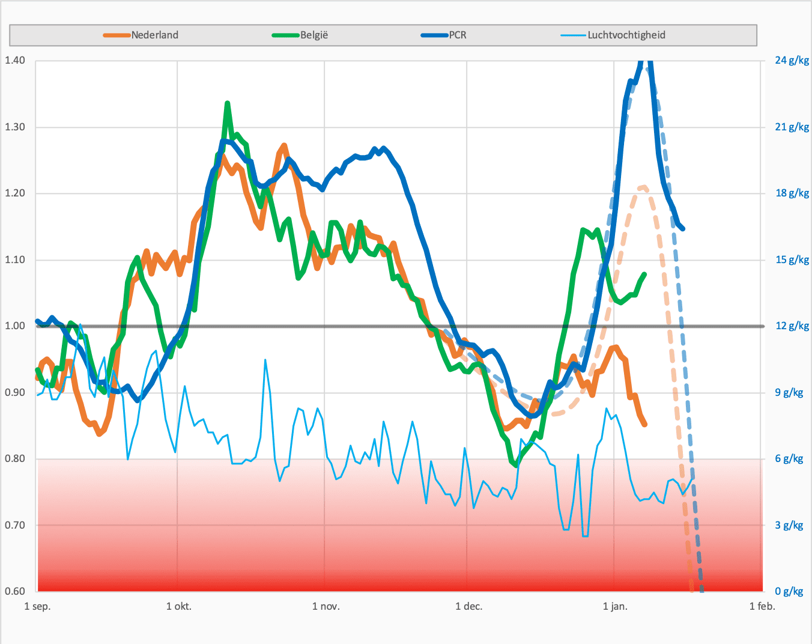The width and height of the screenshot is (812, 644).
Task: Select the België legend label
Action: [314, 35]
